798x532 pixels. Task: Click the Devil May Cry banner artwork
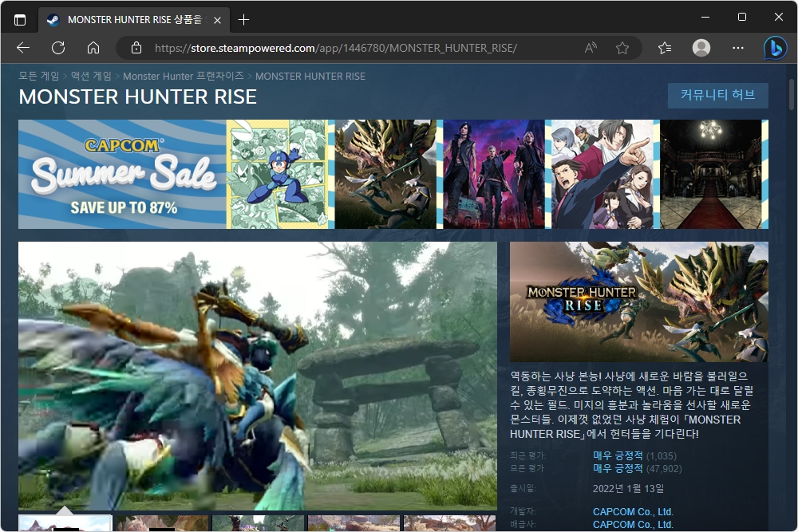[494, 175]
